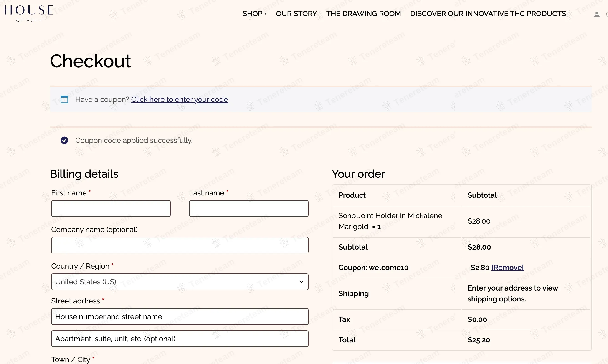This screenshot has width=608, height=364.
Task: Go to The Drawing Room page
Action: tap(363, 13)
